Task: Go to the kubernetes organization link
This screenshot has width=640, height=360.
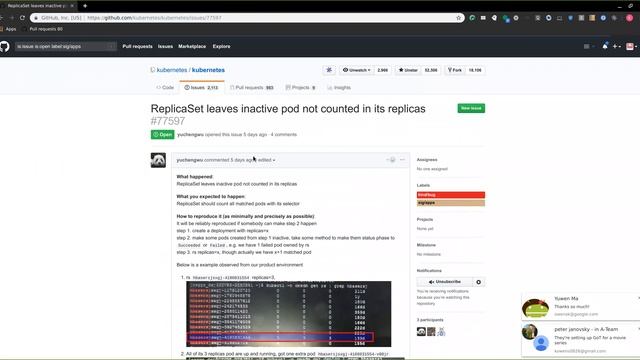Action: click(172, 70)
